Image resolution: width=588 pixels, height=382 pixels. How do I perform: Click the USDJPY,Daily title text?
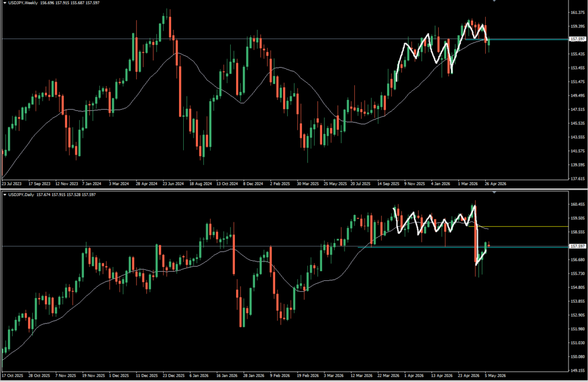[x=21, y=195]
